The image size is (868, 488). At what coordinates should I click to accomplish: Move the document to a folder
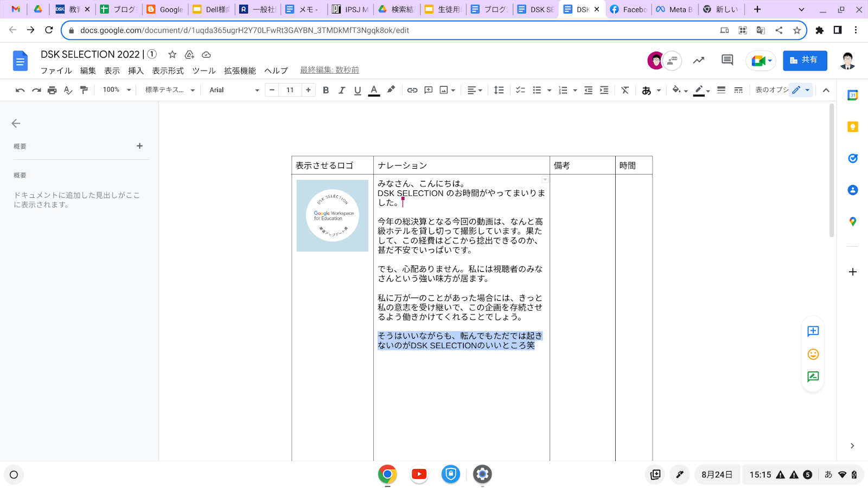coord(189,54)
